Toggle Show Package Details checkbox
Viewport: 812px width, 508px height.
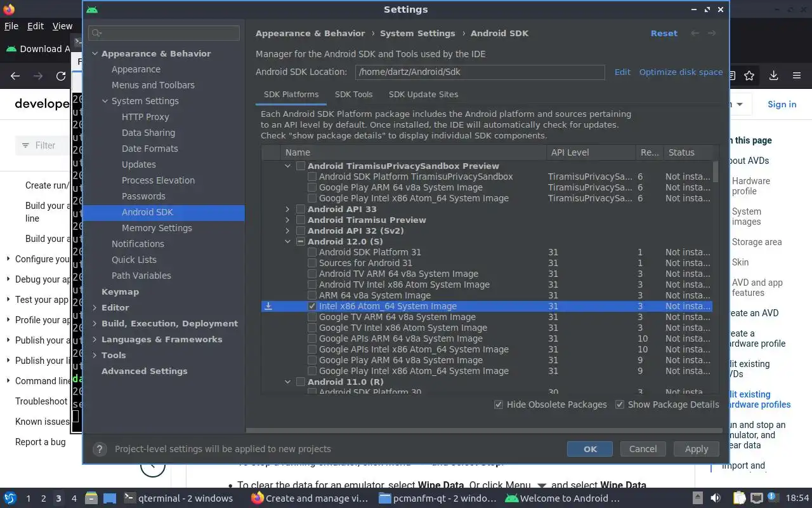click(x=620, y=404)
